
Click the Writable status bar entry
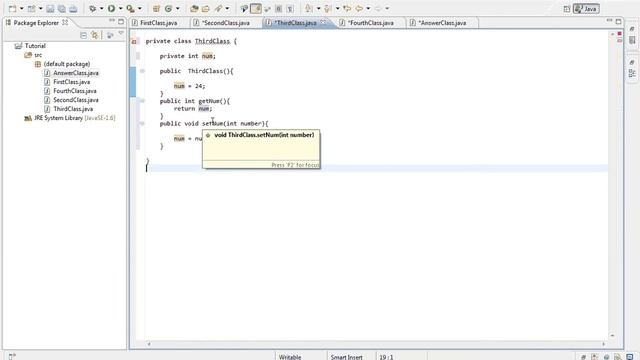[290, 357]
